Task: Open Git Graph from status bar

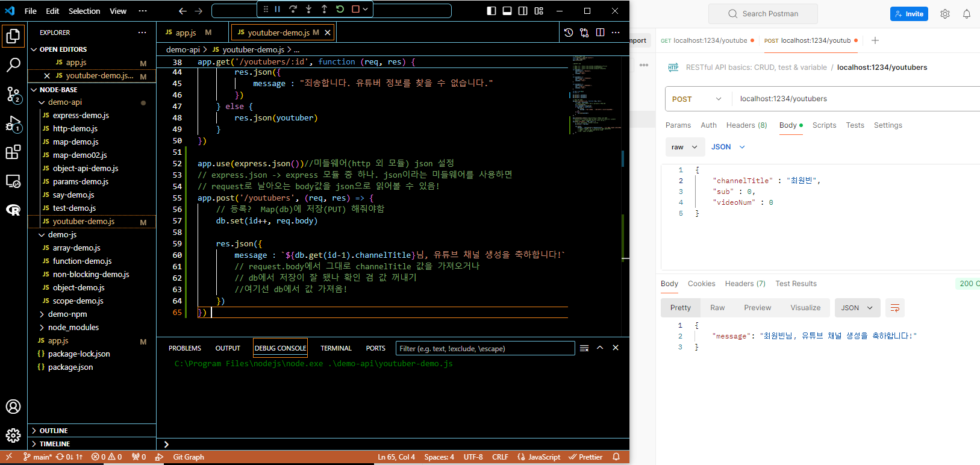Action: (x=189, y=457)
